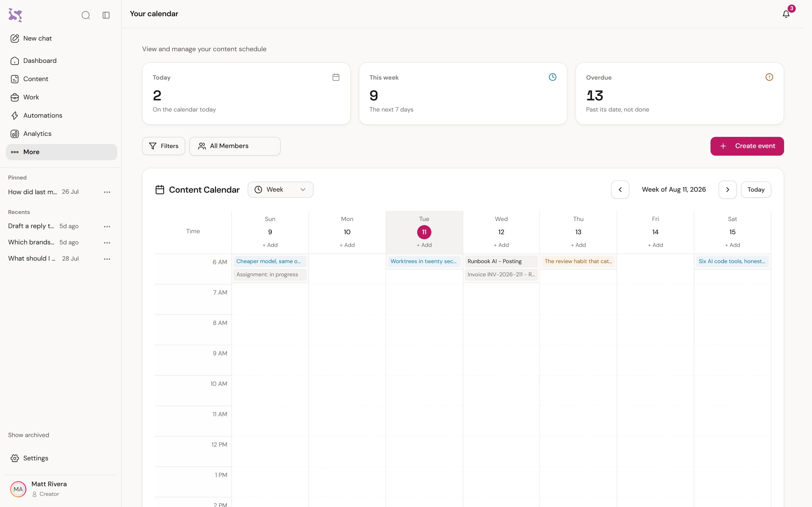Open the notifications bell
This screenshot has width=812, height=507.
coord(786,14)
